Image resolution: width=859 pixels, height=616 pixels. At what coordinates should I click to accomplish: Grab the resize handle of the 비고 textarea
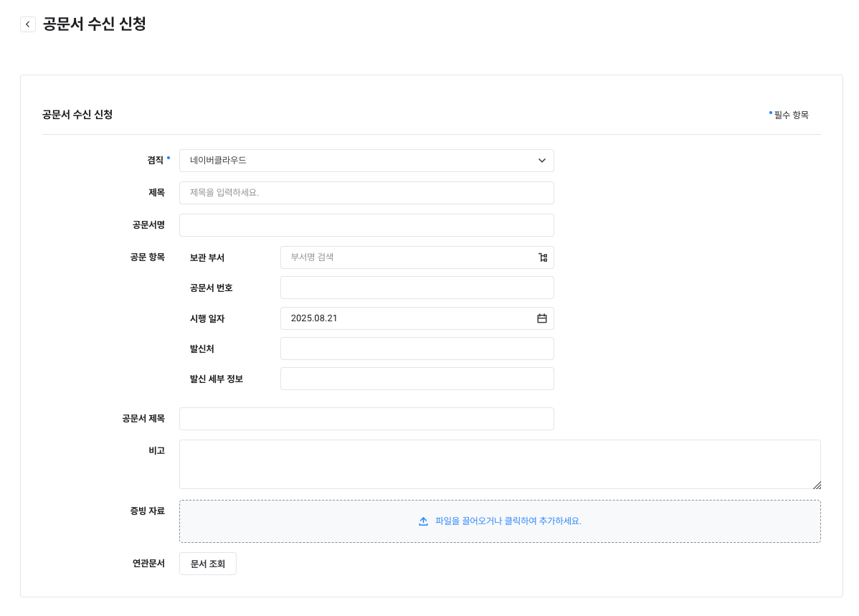coord(817,485)
